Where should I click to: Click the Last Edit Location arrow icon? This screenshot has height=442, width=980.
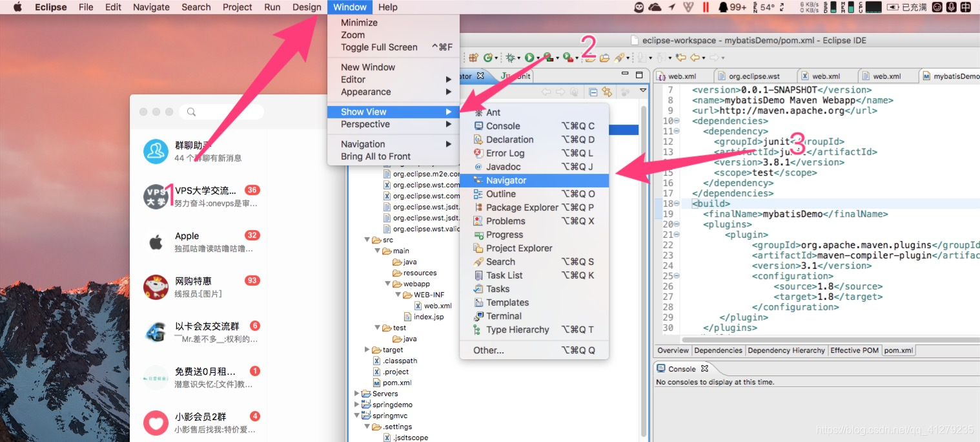pyautogui.click(x=680, y=58)
